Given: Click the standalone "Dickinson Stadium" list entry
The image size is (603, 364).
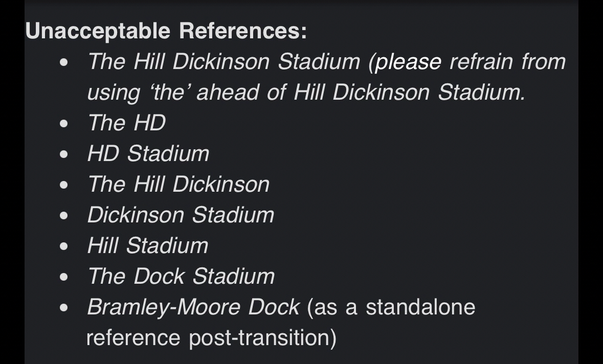Looking at the screenshot, I should click(180, 215).
